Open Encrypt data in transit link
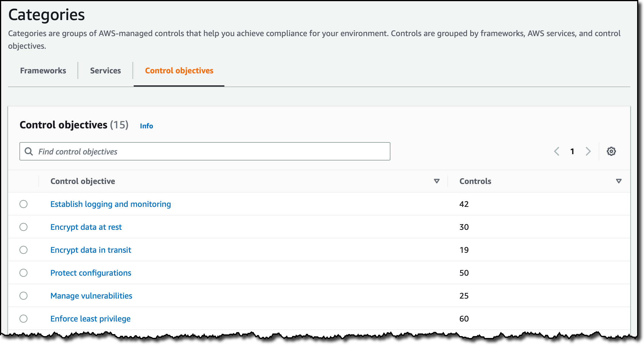 pos(91,250)
